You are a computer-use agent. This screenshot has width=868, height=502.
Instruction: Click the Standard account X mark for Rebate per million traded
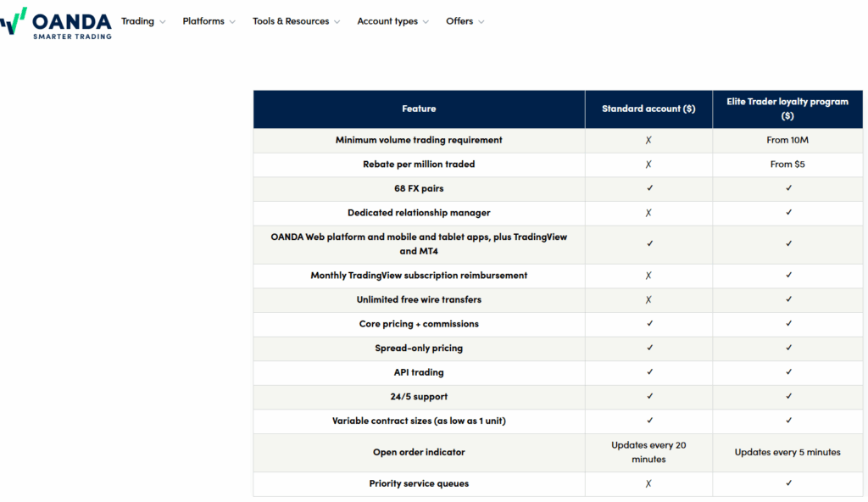coord(648,165)
